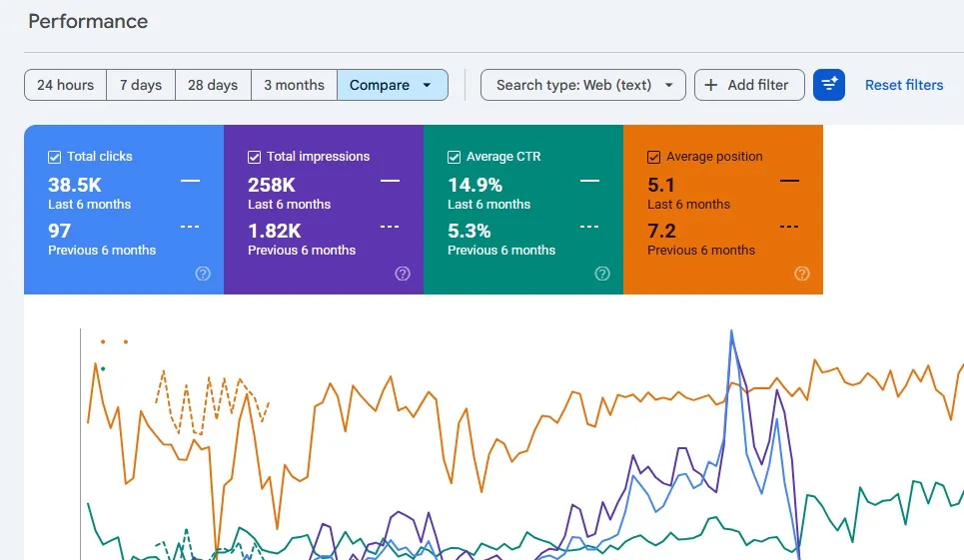The width and height of the screenshot is (964, 560).
Task: Click the Average position card label
Action: tap(714, 157)
